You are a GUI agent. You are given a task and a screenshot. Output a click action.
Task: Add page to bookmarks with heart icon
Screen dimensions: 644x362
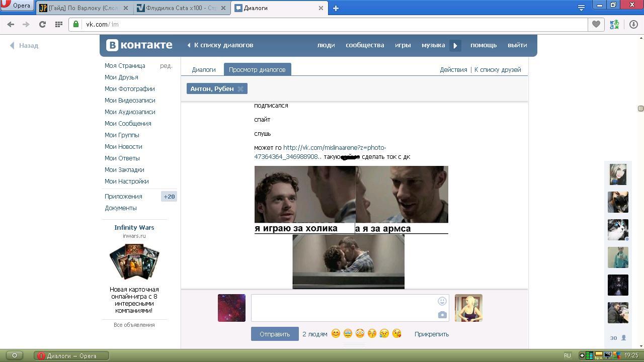point(596,24)
